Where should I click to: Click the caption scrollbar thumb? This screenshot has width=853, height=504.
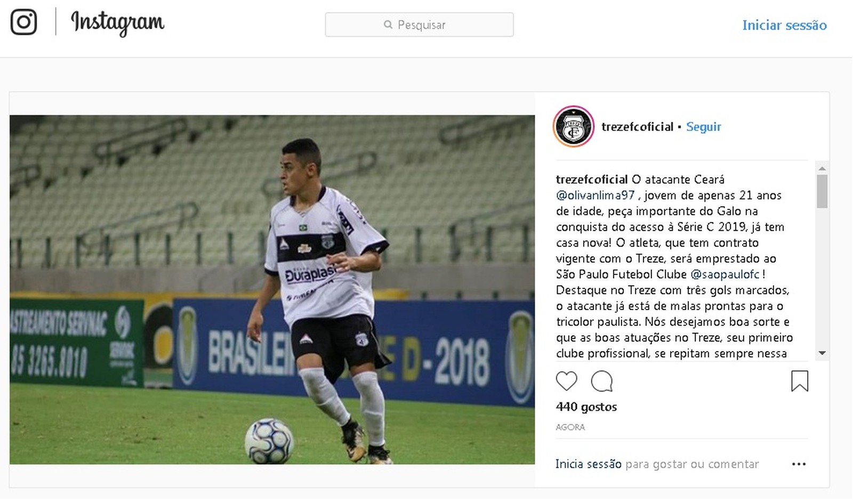[822, 191]
